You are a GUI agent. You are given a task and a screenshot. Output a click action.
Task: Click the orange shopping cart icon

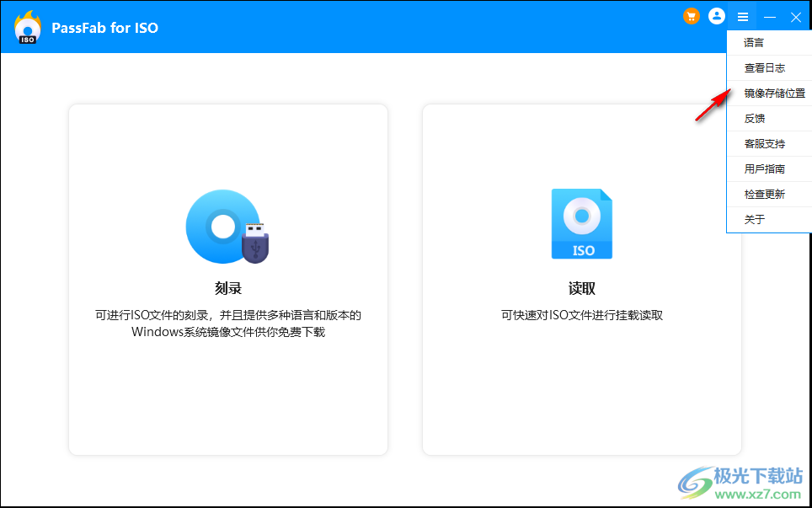pyautogui.click(x=692, y=17)
